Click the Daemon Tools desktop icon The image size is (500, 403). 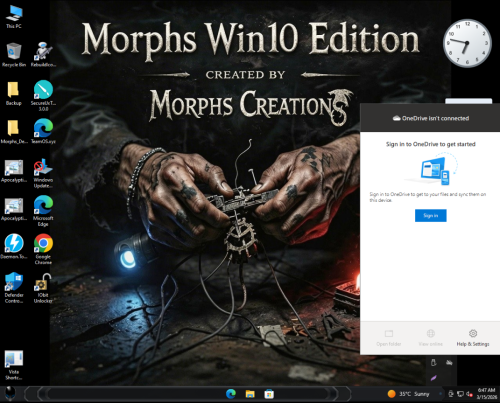[x=14, y=247]
